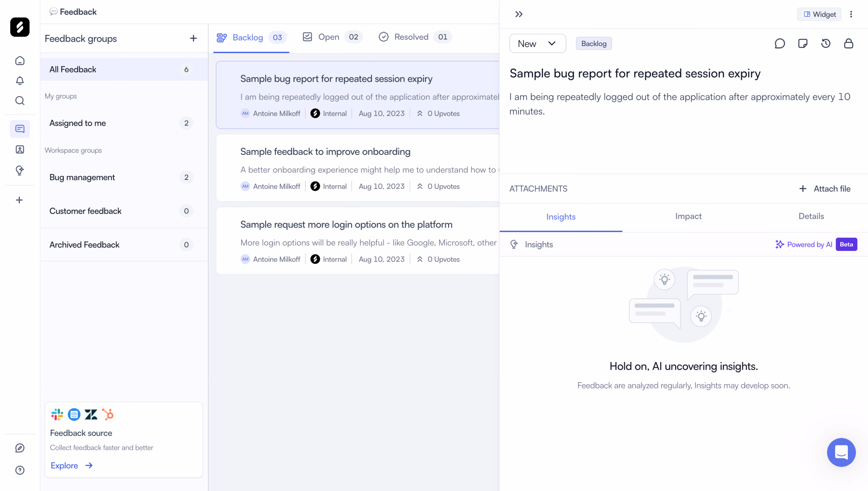868x491 pixels.
Task: Open the home icon in left sidebar
Action: coord(20,61)
